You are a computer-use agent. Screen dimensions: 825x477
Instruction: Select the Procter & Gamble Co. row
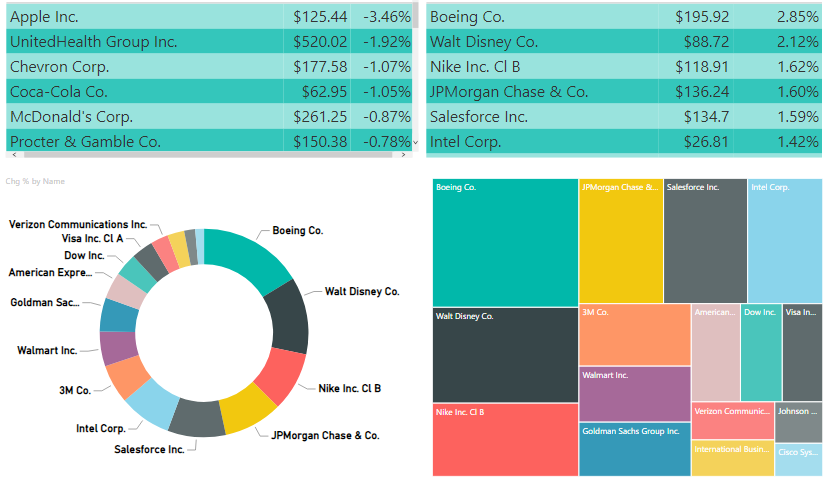tap(209, 141)
